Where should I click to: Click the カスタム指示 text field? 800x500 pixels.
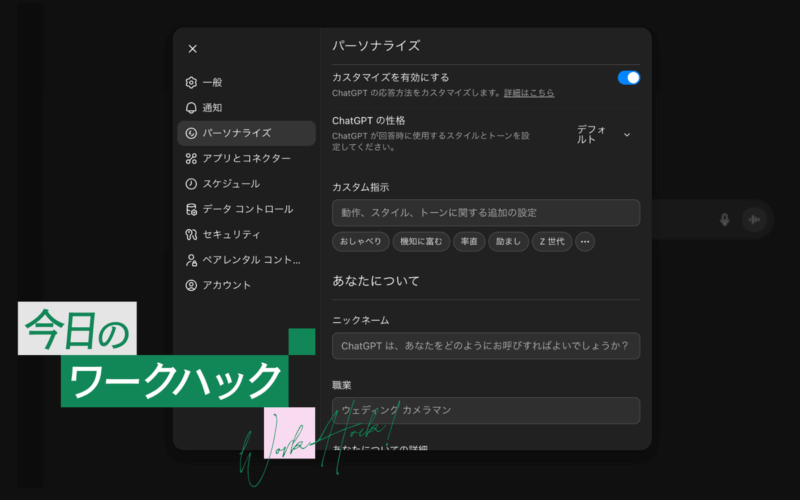click(485, 212)
